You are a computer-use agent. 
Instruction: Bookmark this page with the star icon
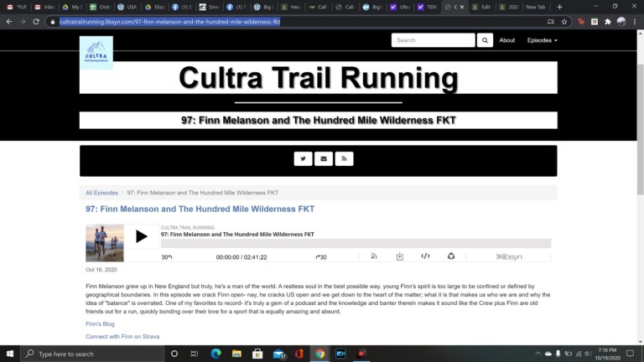564,21
